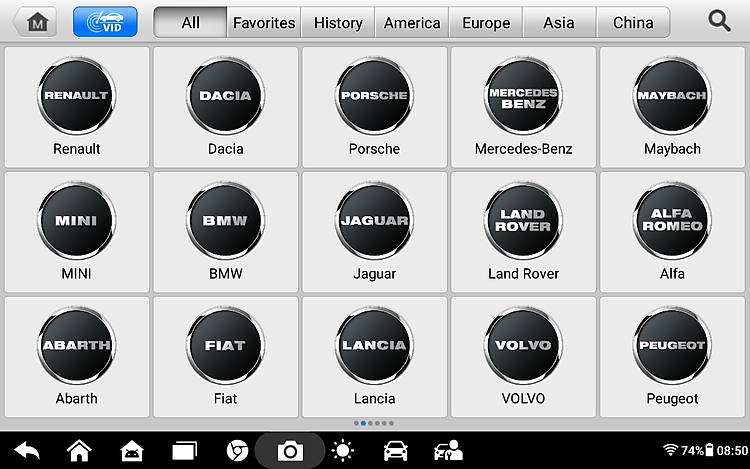Go to the Android home screen
750x469 pixels.
(x=79, y=451)
